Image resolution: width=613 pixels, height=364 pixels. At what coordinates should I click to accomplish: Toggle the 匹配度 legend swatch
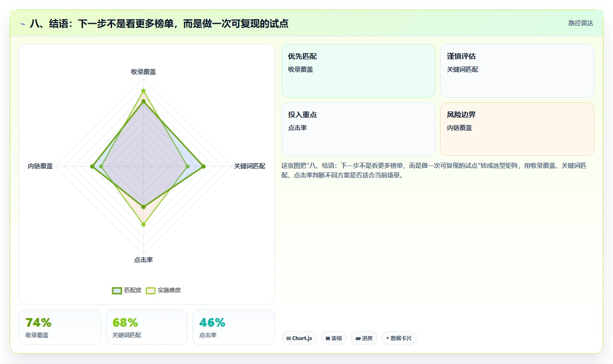click(x=117, y=290)
